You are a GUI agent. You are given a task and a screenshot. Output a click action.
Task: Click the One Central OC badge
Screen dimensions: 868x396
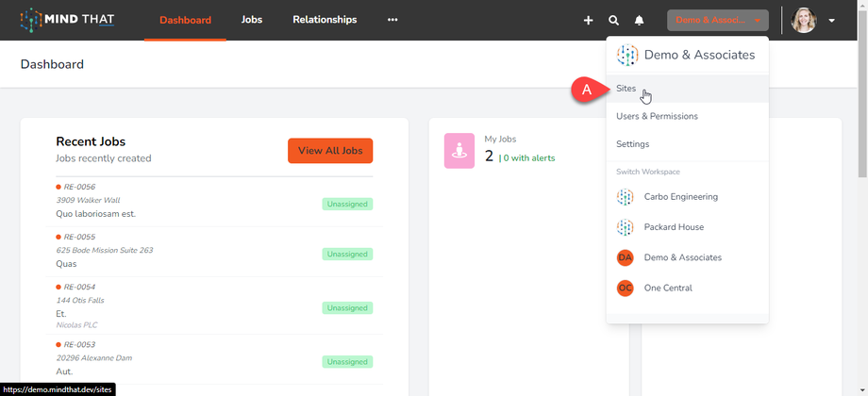[x=625, y=288]
